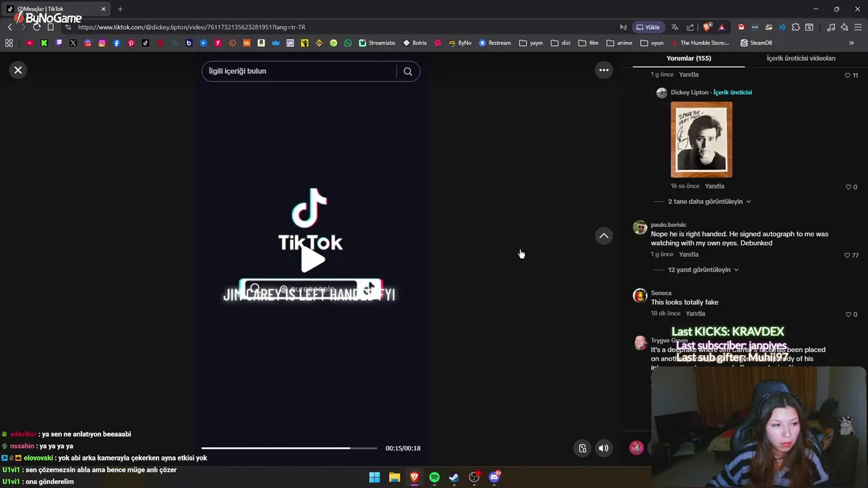Open Spotify from the taskbar
This screenshot has width=868, height=488.
[x=434, y=477]
